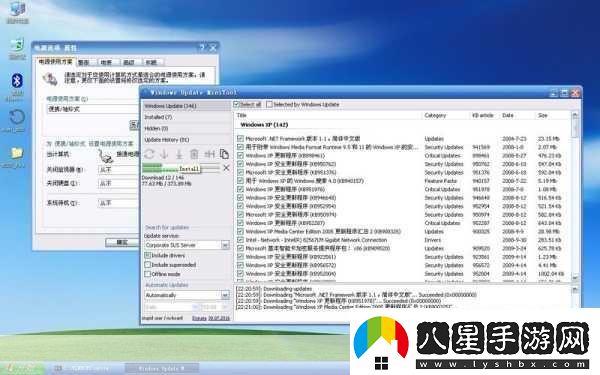
Task: Click the download updates arrow icon
Action: click(x=164, y=154)
